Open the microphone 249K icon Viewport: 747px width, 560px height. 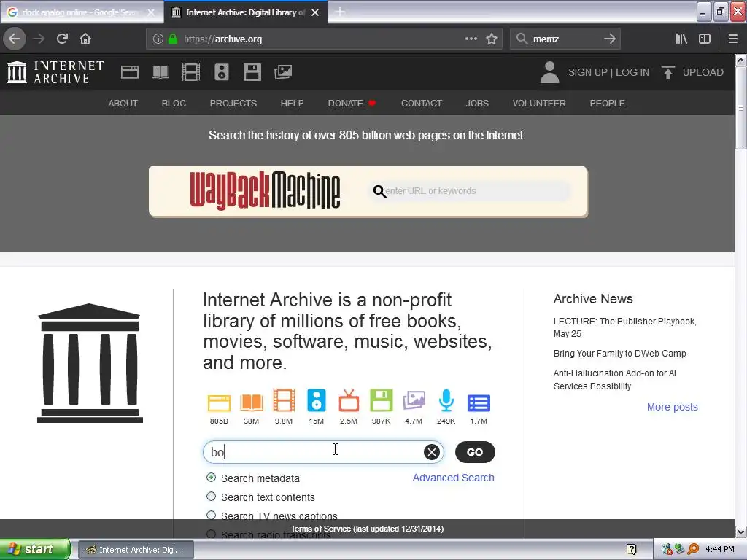[446, 400]
